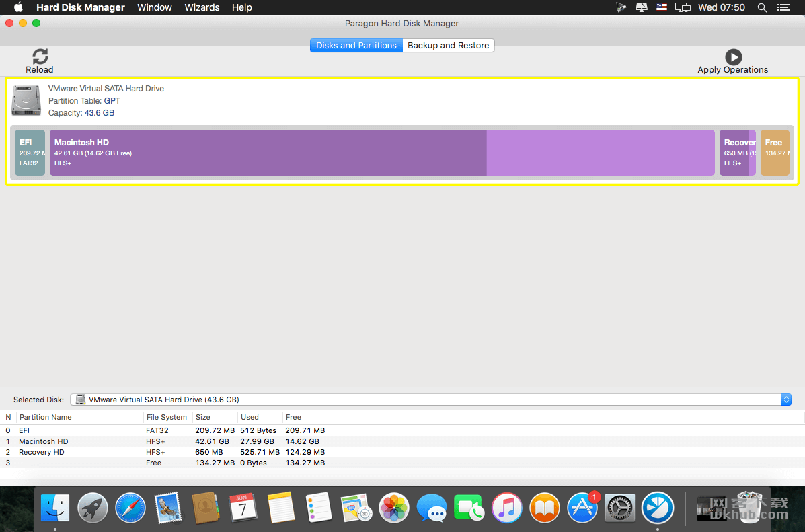The height and width of the screenshot is (532, 805).
Task: Open Spotlight search in menu bar
Action: tap(763, 7)
